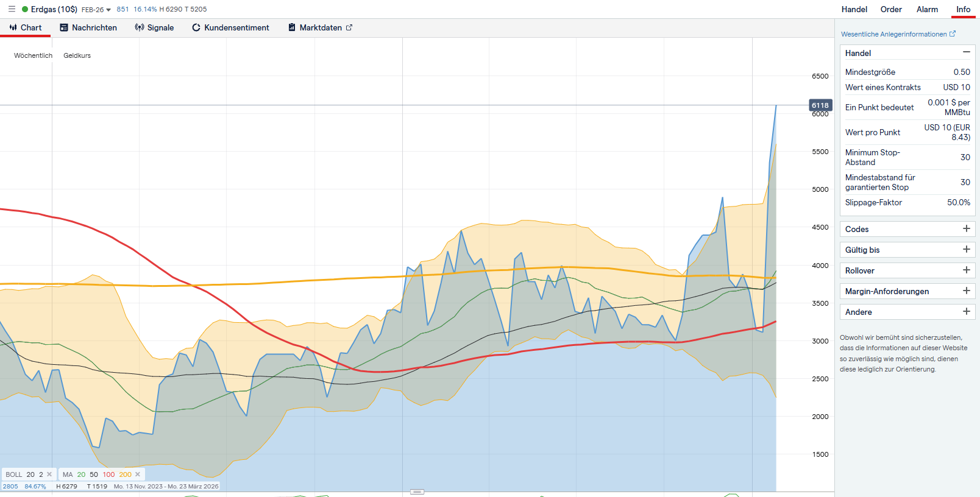Switch to the Order tab
Viewport: 980px width, 497px height.
pos(891,9)
